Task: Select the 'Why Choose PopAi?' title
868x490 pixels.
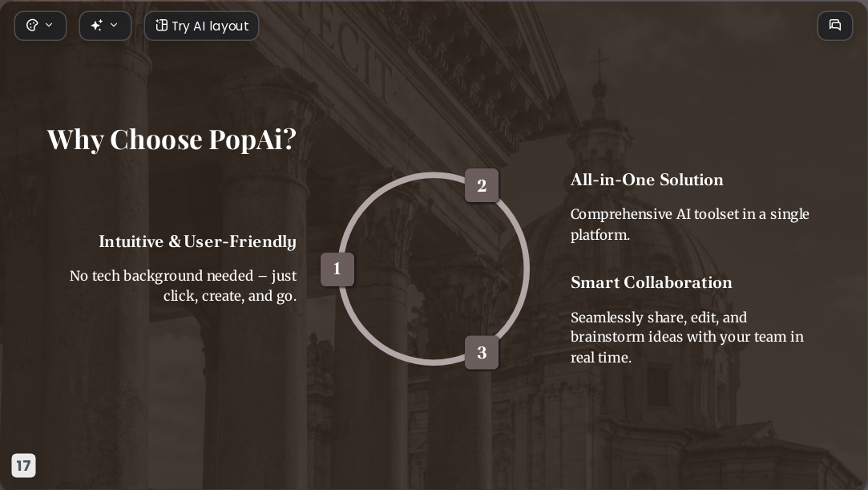Action: click(172, 139)
